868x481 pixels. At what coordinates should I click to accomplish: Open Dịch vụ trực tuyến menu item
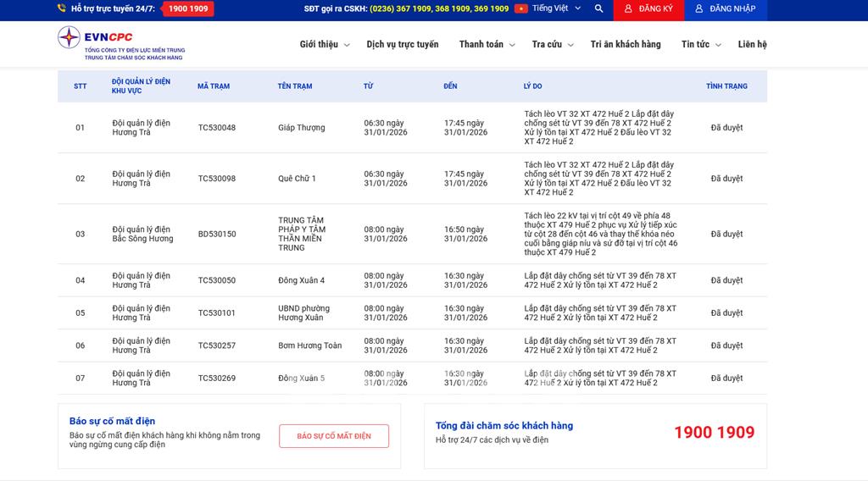coord(403,45)
